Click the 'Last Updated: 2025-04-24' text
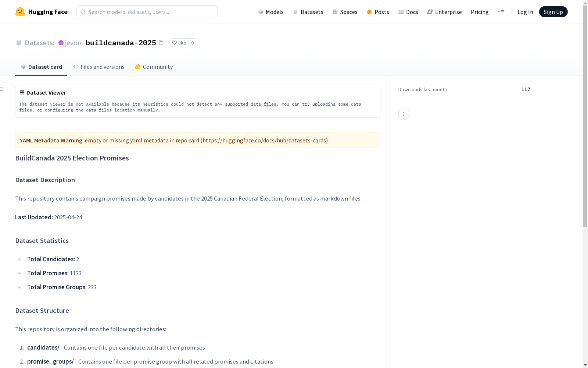 coord(49,217)
